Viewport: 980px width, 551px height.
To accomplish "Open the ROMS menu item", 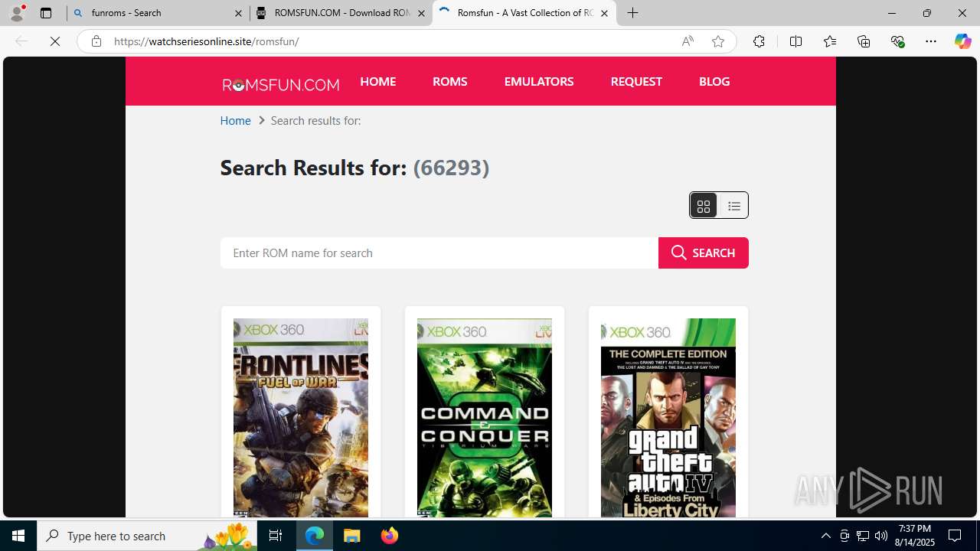I will tap(449, 82).
